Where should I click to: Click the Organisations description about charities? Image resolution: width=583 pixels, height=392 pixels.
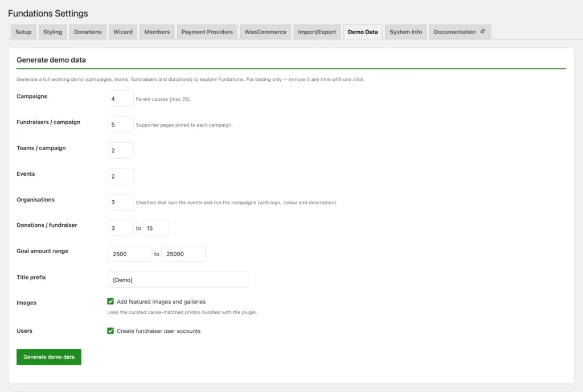(236, 203)
